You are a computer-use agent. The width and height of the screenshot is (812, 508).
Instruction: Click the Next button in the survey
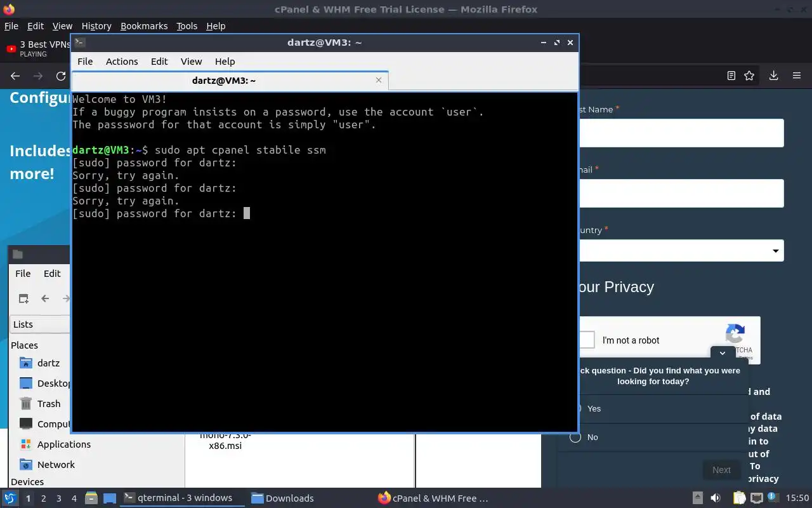pyautogui.click(x=721, y=470)
